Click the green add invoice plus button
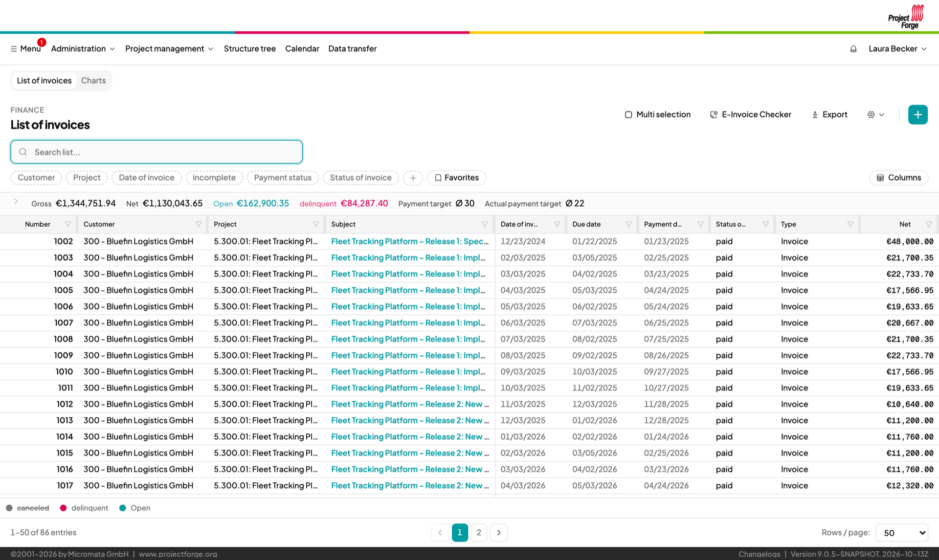 918,115
